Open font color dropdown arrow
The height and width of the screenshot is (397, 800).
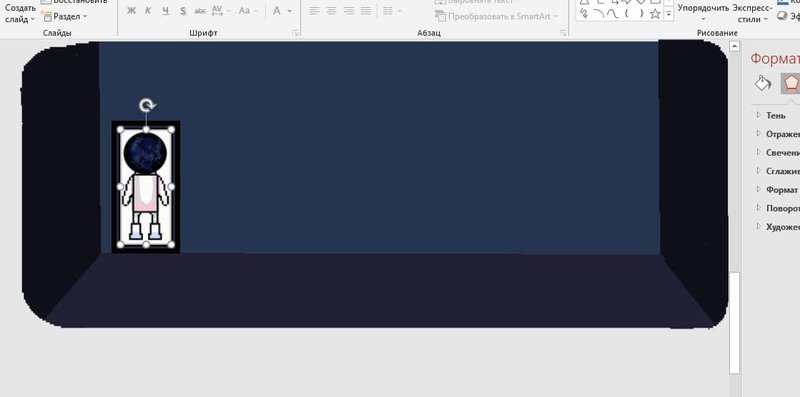click(x=290, y=11)
